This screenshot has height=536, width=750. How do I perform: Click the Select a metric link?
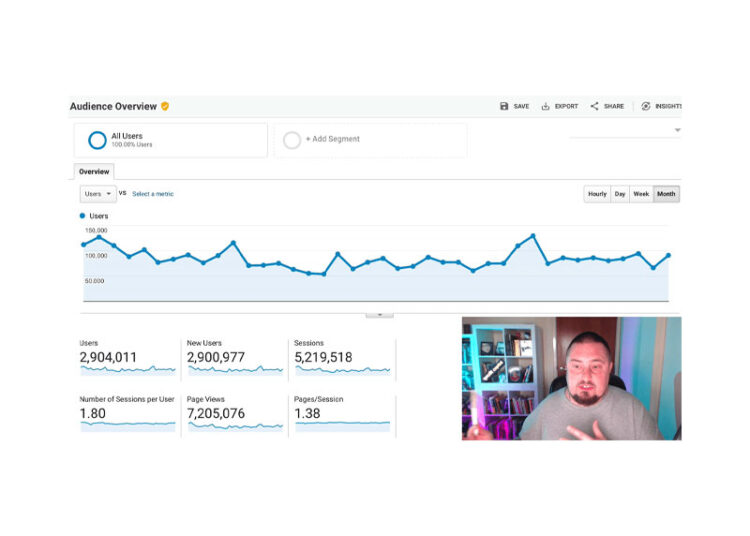[152, 194]
